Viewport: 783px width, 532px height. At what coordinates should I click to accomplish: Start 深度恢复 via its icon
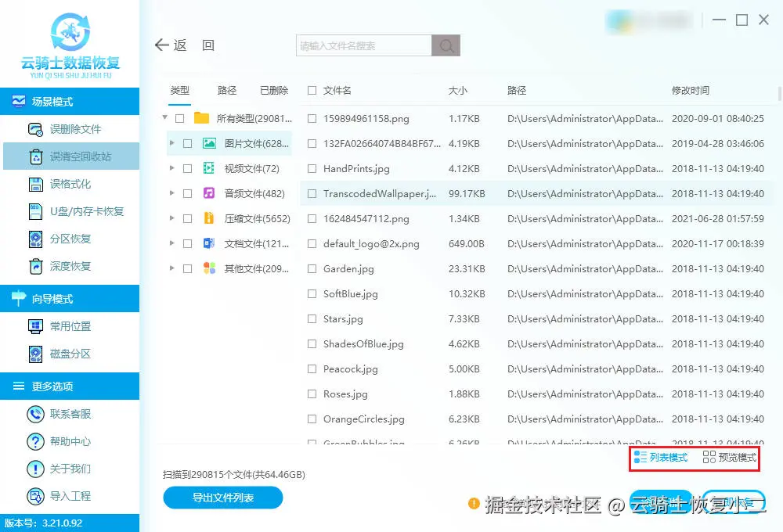coord(35,267)
